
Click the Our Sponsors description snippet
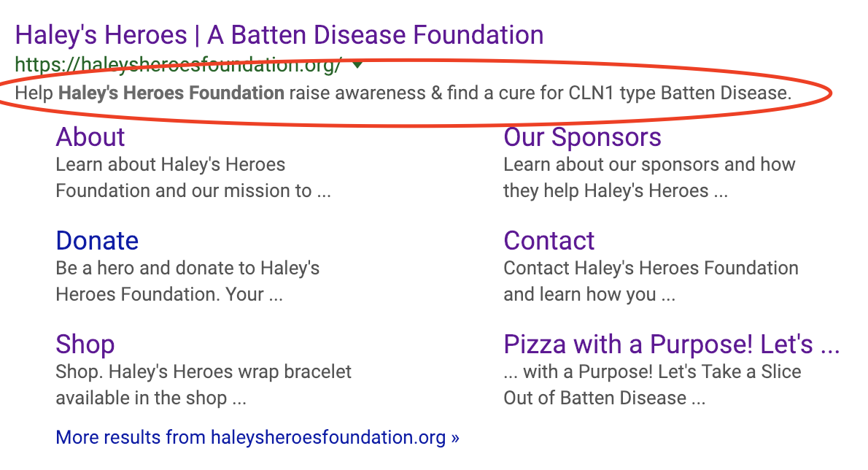[x=649, y=177]
